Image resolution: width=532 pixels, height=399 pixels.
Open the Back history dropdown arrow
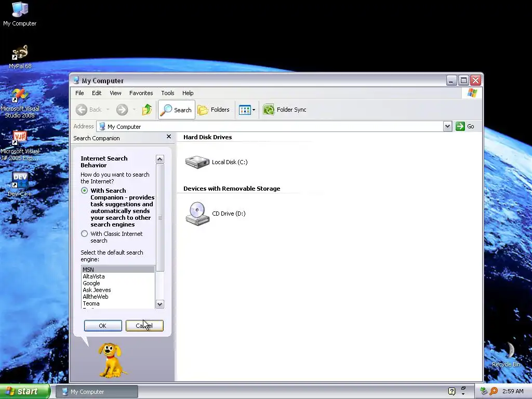click(x=108, y=110)
